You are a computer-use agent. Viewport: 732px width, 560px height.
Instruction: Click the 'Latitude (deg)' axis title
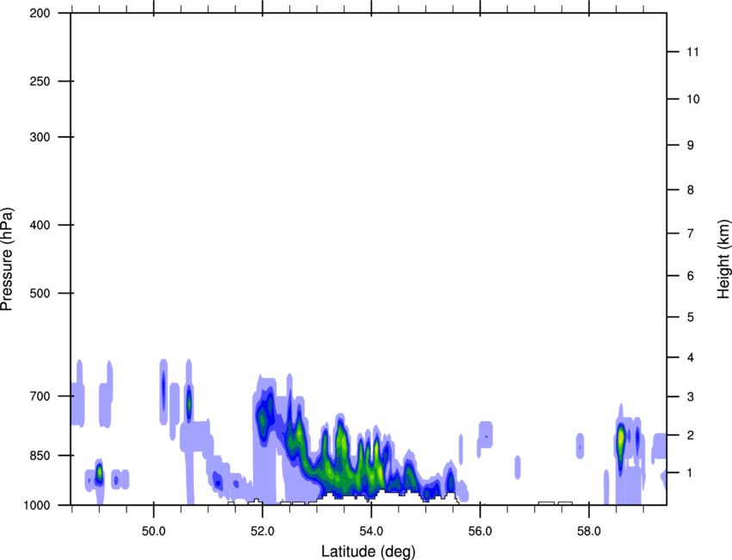coord(368,551)
